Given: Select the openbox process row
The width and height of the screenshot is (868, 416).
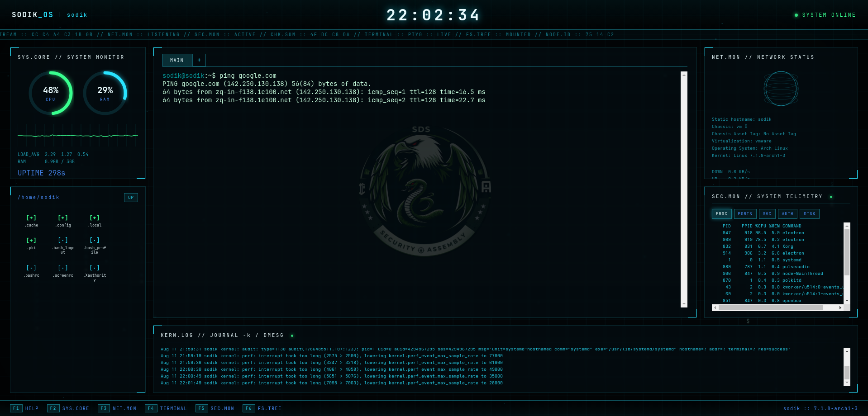Looking at the screenshot, I should (x=777, y=301).
